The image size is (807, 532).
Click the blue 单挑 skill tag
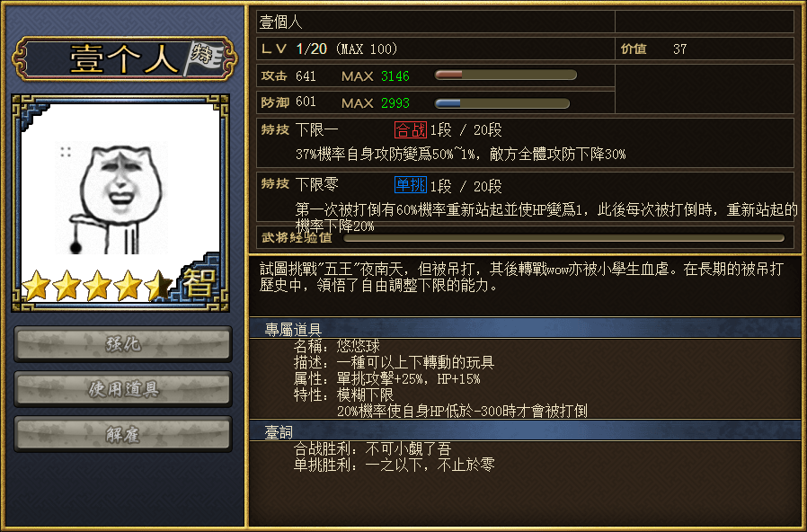(x=410, y=185)
